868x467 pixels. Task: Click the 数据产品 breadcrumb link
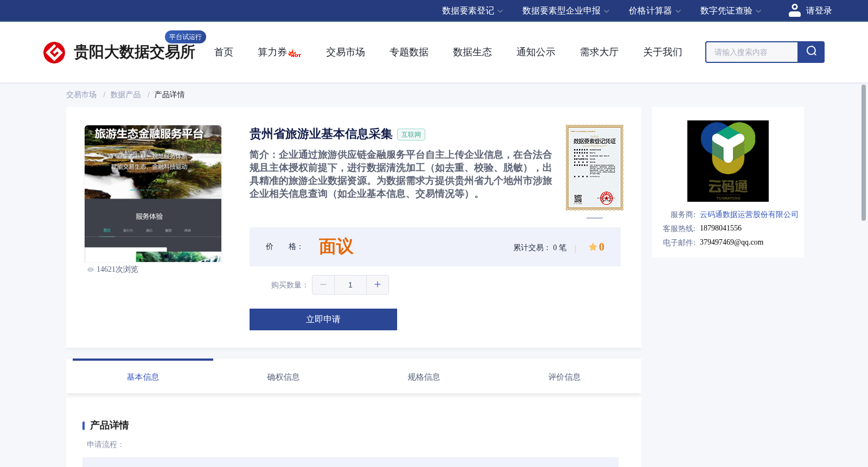[126, 95]
